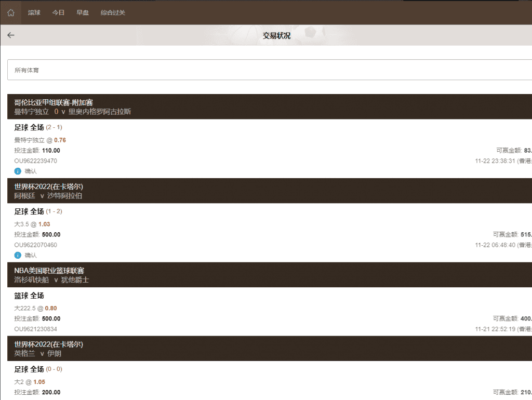532x400 pixels.
Task: Click timestamp 11-21 22:52:19
Action: coord(495,329)
